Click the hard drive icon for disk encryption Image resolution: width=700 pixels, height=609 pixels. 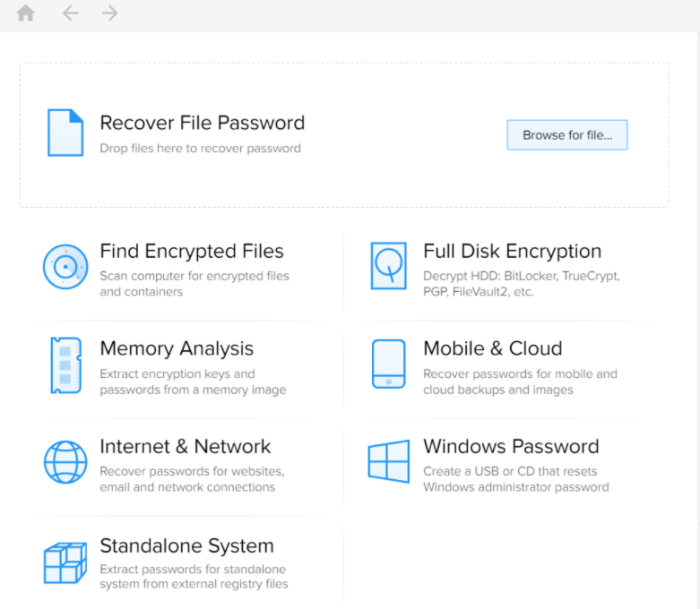pyautogui.click(x=388, y=266)
